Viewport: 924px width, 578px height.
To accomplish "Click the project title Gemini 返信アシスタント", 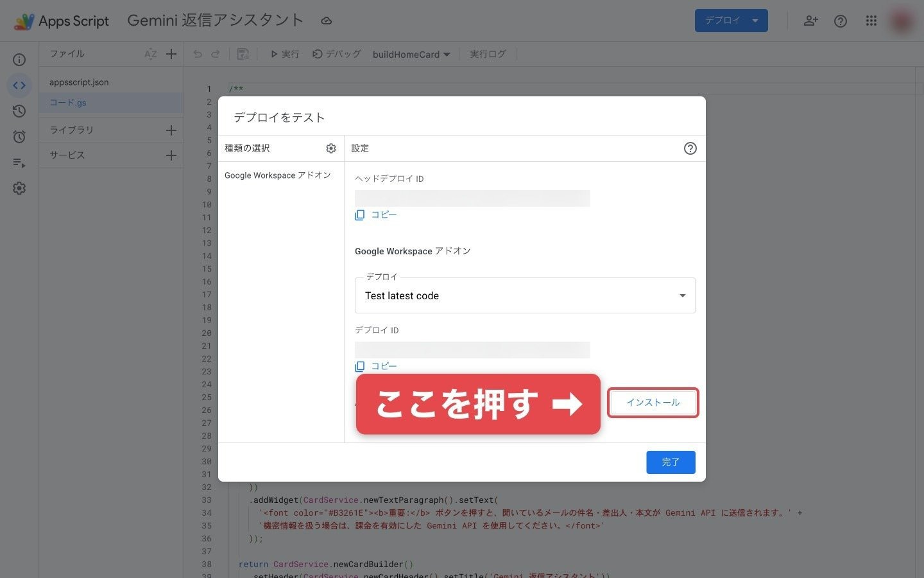I will pos(216,21).
